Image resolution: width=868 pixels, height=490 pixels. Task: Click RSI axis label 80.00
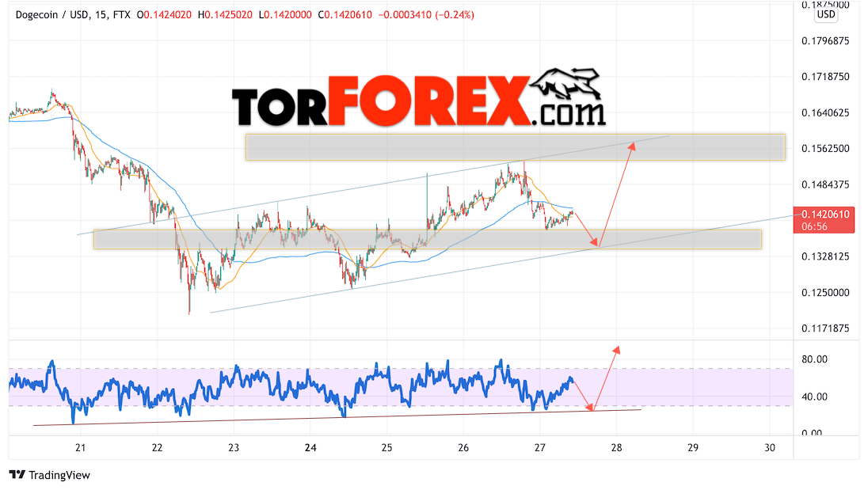pos(814,359)
